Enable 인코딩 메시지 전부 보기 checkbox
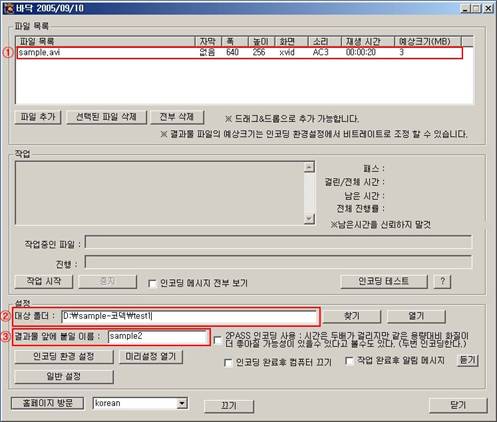The height and width of the screenshot is (422, 497). [x=152, y=284]
